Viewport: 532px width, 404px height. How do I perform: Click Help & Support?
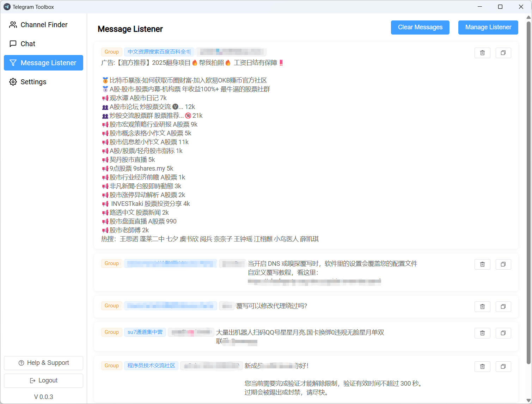(43, 363)
